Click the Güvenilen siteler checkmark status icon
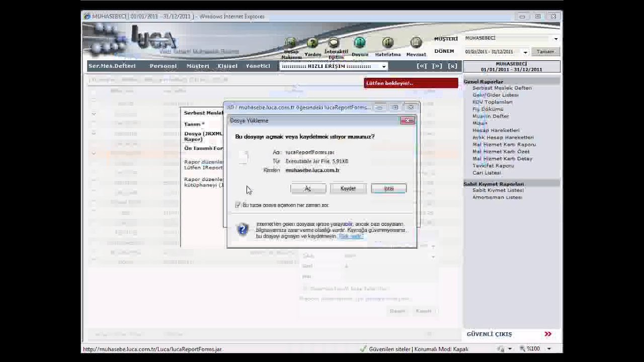 click(x=363, y=349)
